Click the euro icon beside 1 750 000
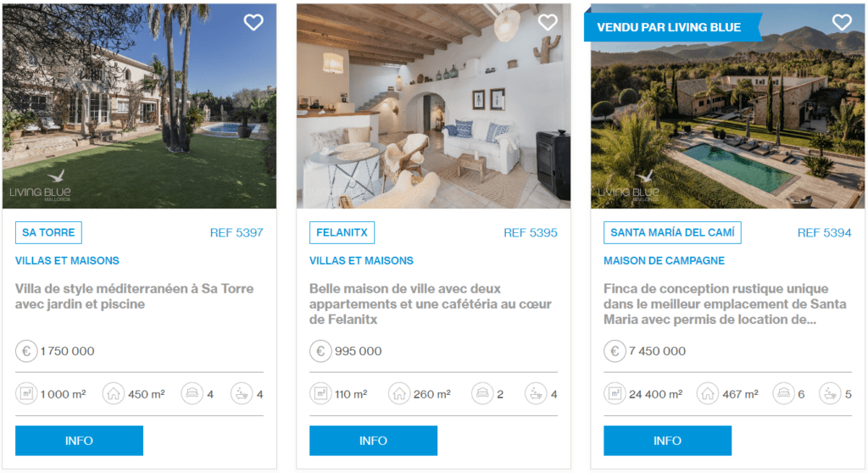Viewport: 868px width, 473px height. click(x=26, y=351)
